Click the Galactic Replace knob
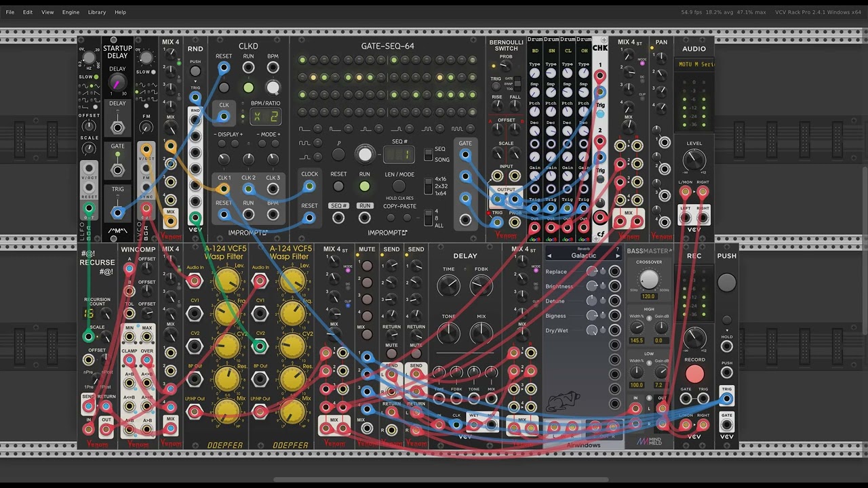This screenshot has height=488, width=868. coord(592,271)
